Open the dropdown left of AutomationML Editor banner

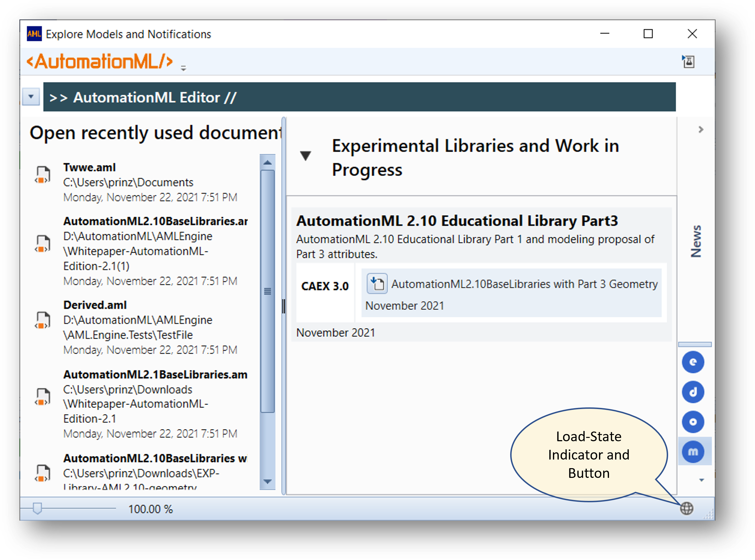(31, 97)
